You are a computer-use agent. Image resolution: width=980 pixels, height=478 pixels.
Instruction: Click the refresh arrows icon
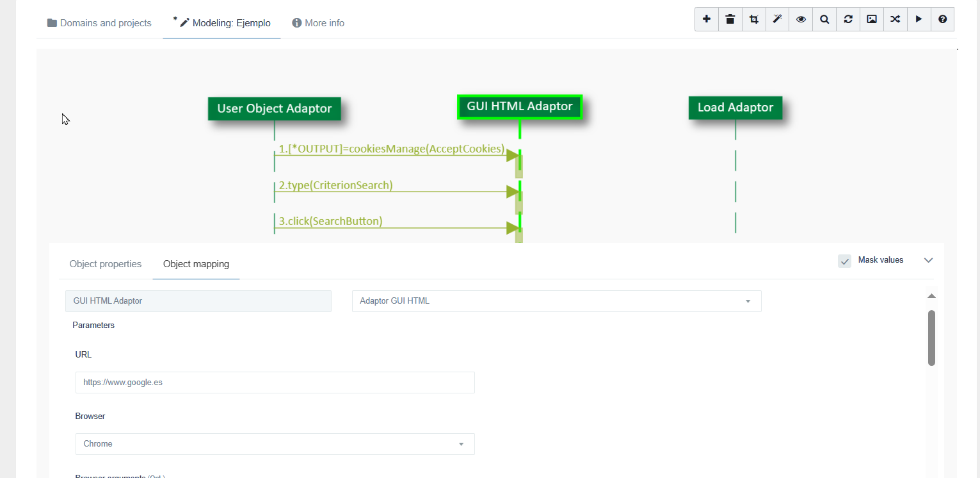coord(848,19)
